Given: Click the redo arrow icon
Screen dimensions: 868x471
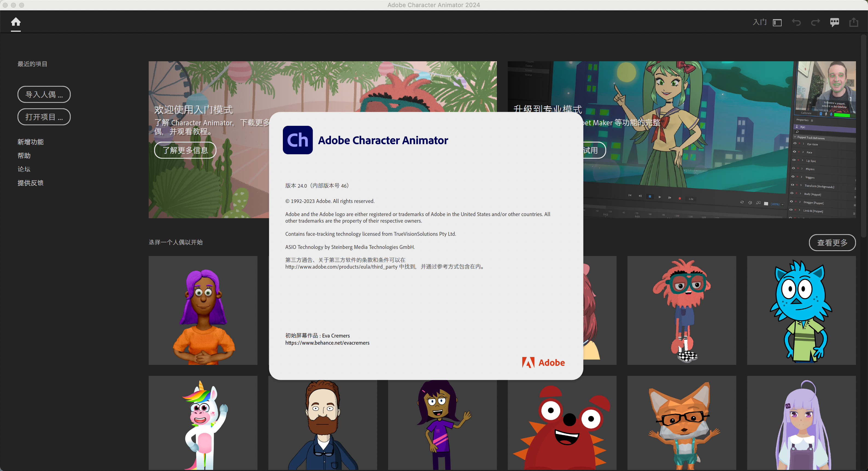Looking at the screenshot, I should point(816,23).
